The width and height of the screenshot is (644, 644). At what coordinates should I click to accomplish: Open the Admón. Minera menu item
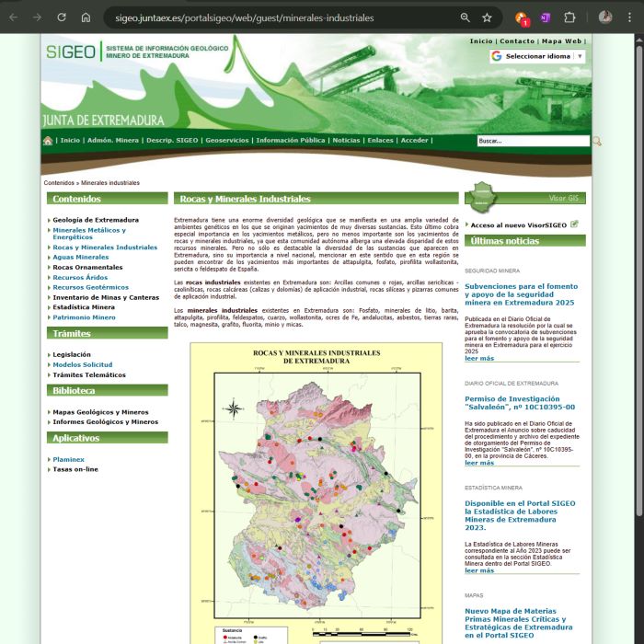click(113, 141)
